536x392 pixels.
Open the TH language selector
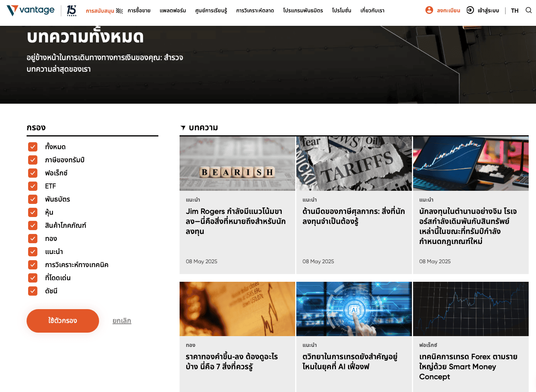[x=514, y=11]
